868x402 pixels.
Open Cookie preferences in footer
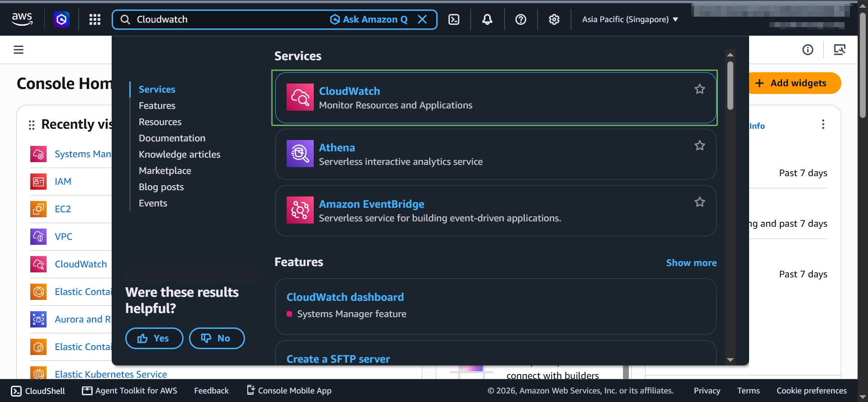[x=811, y=391]
